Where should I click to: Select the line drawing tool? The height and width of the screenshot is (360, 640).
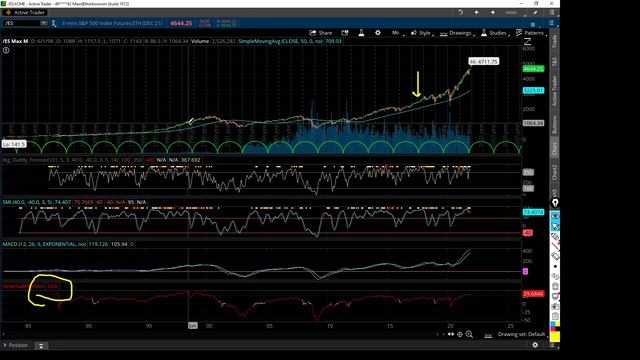(x=555, y=246)
